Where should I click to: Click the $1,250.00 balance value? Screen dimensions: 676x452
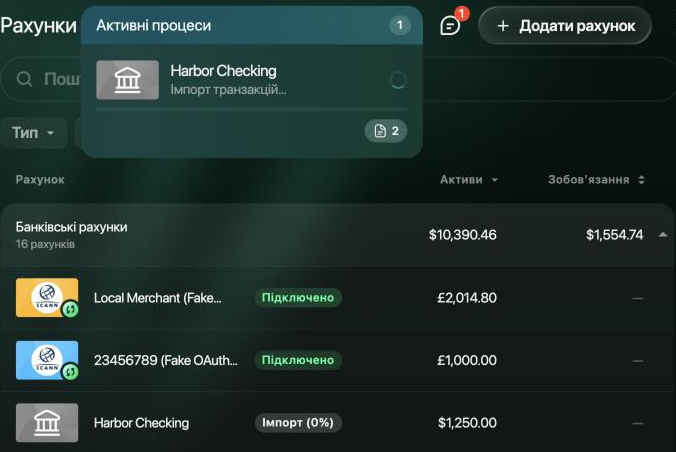coord(467,423)
